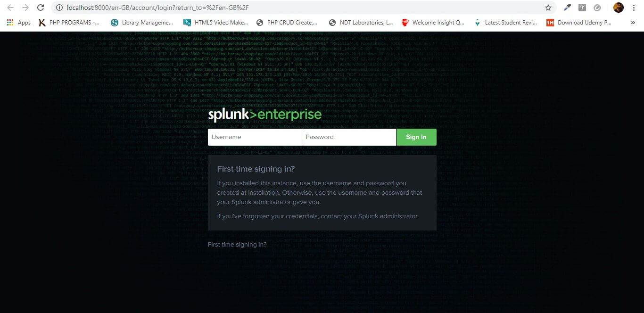Click the T extension icon
The width and height of the screenshot is (644, 313).
pos(582,8)
